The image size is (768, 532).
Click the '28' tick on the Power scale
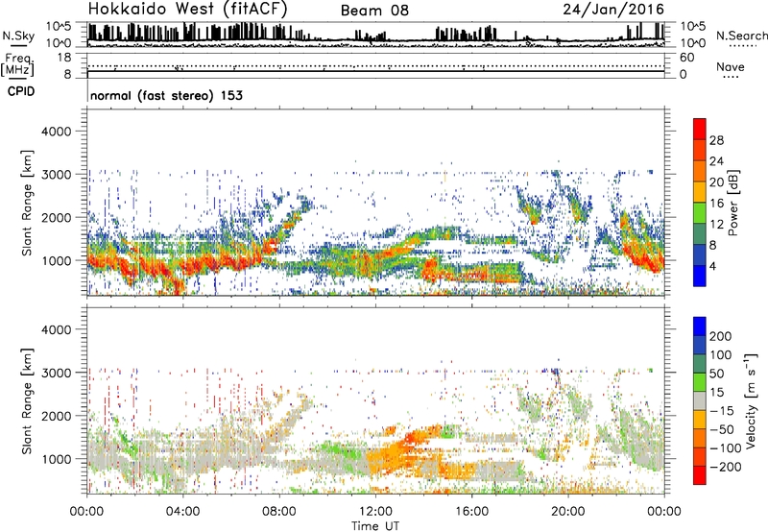coord(716,140)
